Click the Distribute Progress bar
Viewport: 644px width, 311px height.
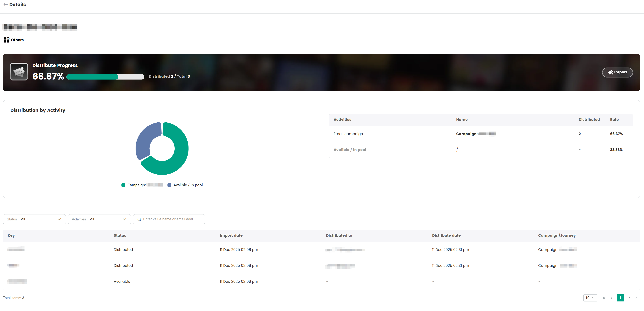point(105,77)
